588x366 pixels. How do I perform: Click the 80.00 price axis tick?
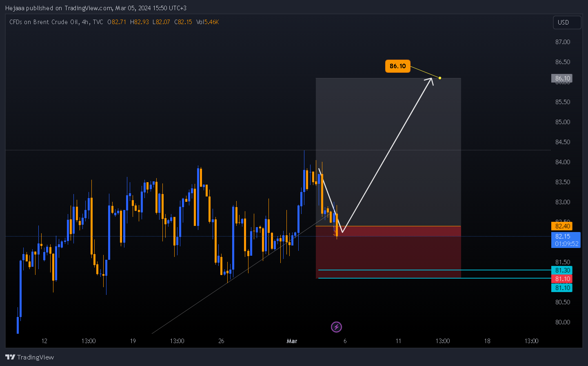(563, 322)
